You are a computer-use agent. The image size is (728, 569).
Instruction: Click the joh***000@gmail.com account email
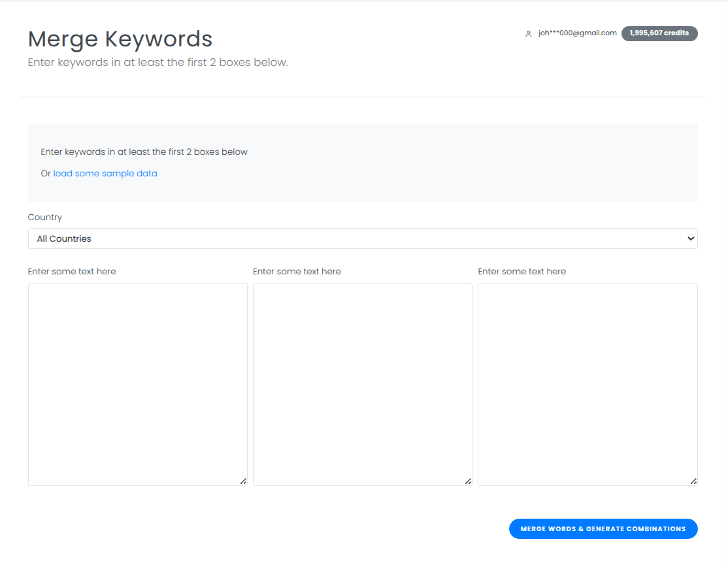tap(577, 33)
